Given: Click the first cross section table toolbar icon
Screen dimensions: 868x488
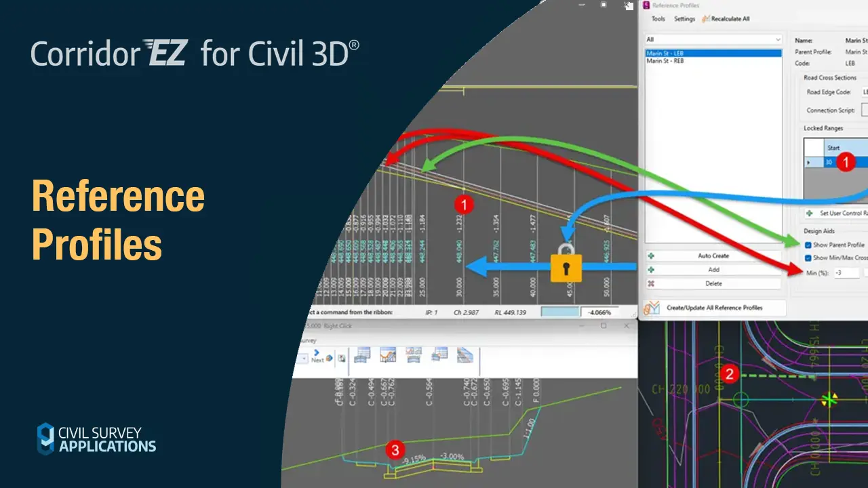Looking at the screenshot, I should click(x=362, y=354).
